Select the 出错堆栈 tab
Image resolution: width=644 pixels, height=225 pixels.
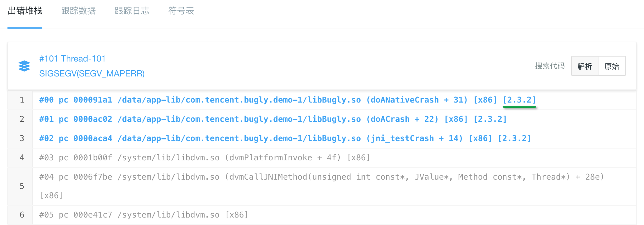(x=25, y=11)
